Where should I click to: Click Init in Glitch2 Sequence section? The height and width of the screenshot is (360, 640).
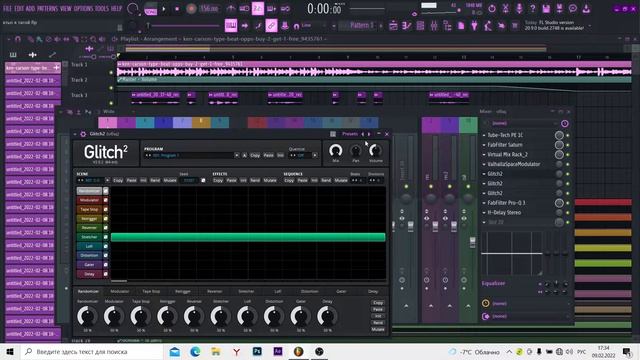click(x=314, y=180)
